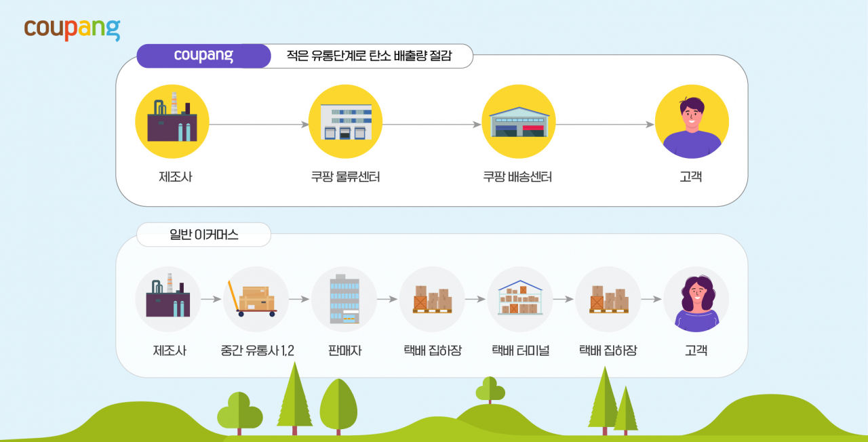
Task: Click the 적은 유통단계로 탄소 배출량 절감 heading
Action: click(x=370, y=56)
